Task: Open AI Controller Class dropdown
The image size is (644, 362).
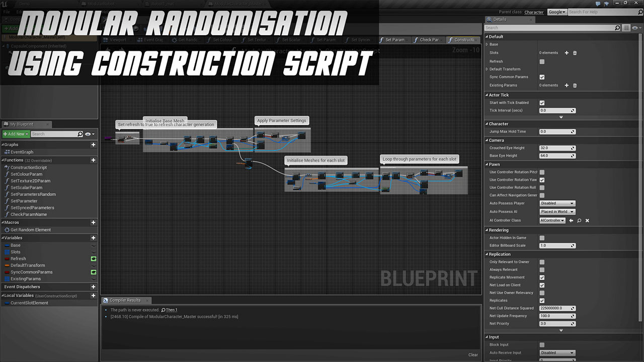Action: (x=552, y=220)
